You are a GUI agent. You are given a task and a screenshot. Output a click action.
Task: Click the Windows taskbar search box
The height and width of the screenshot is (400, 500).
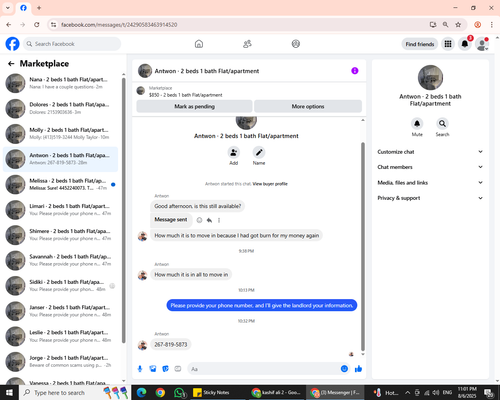[75, 393]
